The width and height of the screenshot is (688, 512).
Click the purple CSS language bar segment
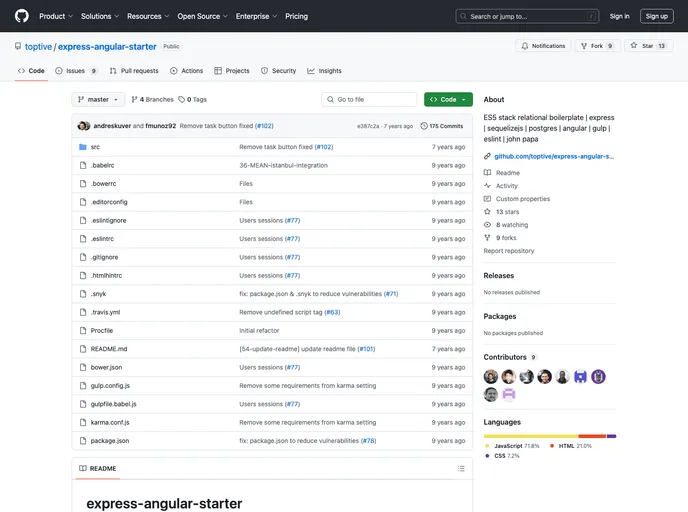pyautogui.click(x=612, y=436)
